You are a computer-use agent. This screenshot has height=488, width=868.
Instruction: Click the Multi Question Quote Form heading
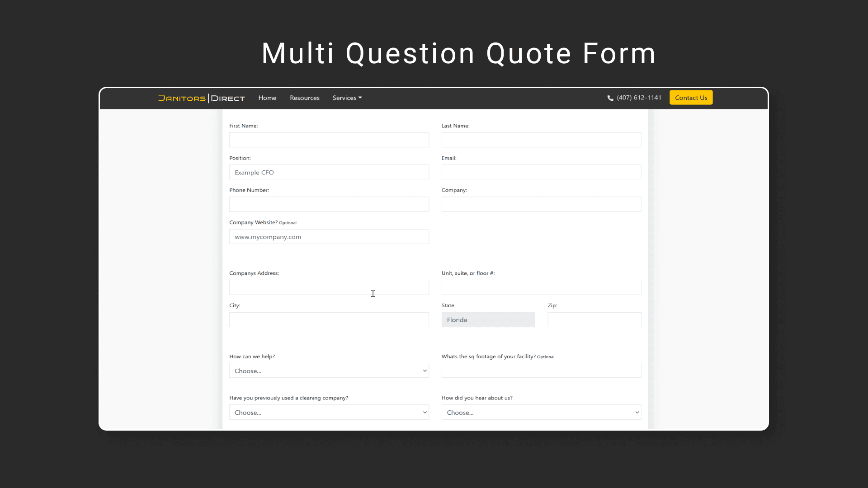[459, 53]
